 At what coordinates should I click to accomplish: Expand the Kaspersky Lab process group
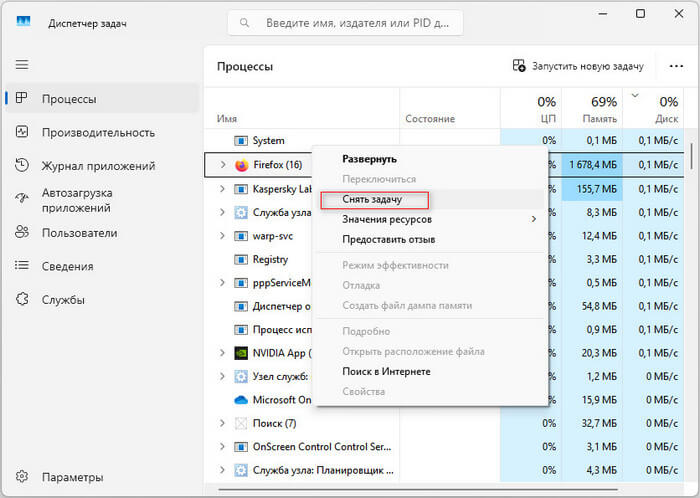[x=222, y=188]
